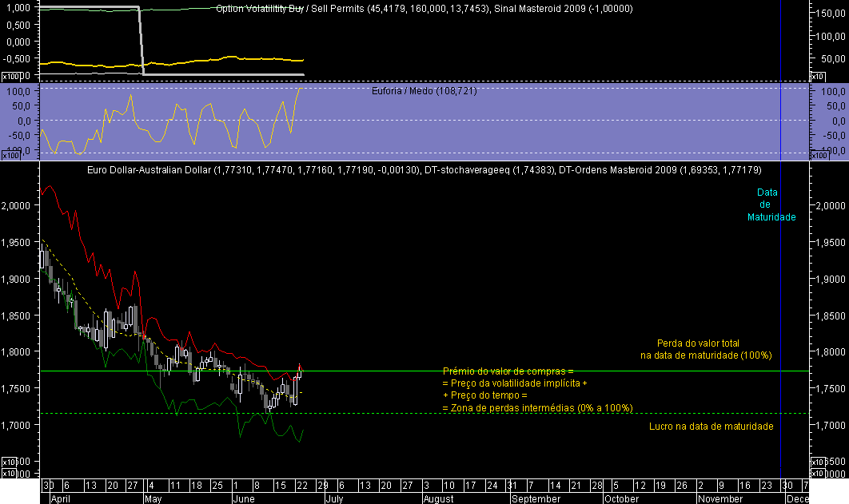The height and width of the screenshot is (504, 849).
Task: Click the date tick '11' in May
Action: pos(175,485)
